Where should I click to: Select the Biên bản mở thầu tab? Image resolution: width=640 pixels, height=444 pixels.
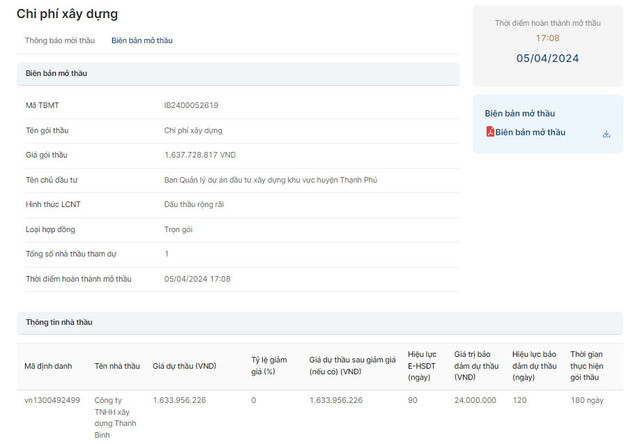coord(142,41)
